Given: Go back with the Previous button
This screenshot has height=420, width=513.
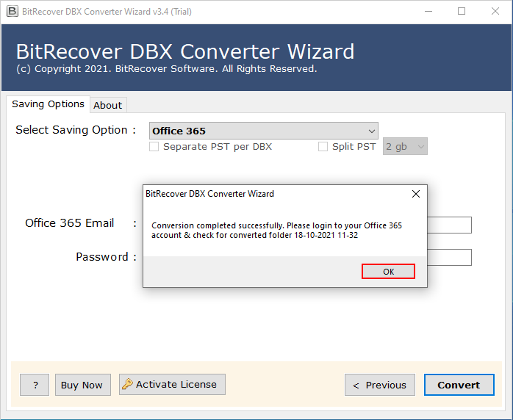Looking at the screenshot, I should tap(379, 385).
